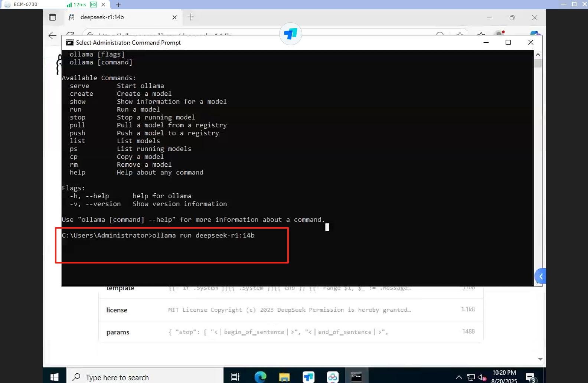Click the '-h, --help' flag line
This screenshot has height=383, width=588.
point(131,196)
